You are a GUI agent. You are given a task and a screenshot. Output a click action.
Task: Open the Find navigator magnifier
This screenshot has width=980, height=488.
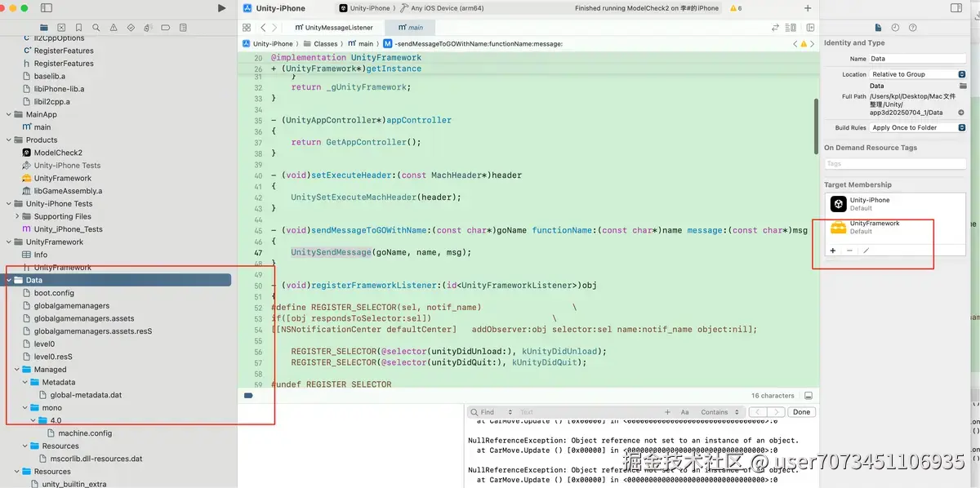97,28
